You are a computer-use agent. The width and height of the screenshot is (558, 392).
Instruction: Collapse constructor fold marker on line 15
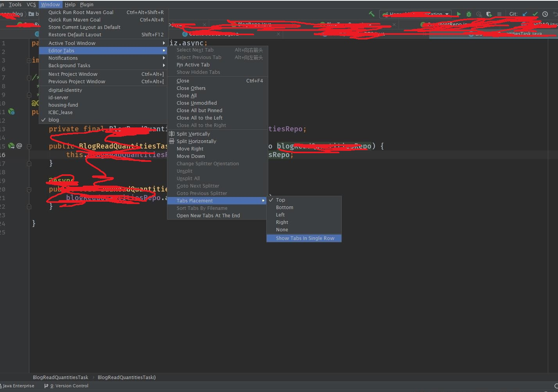29,146
